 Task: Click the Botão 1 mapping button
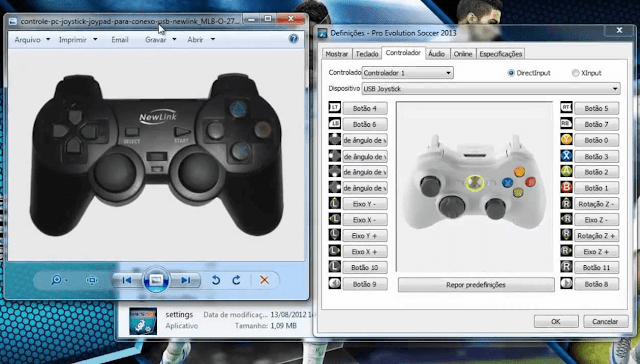tap(596, 188)
